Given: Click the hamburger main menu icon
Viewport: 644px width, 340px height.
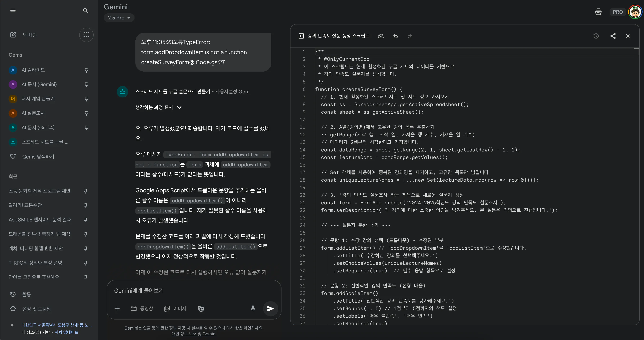Looking at the screenshot, I should 13,10.
